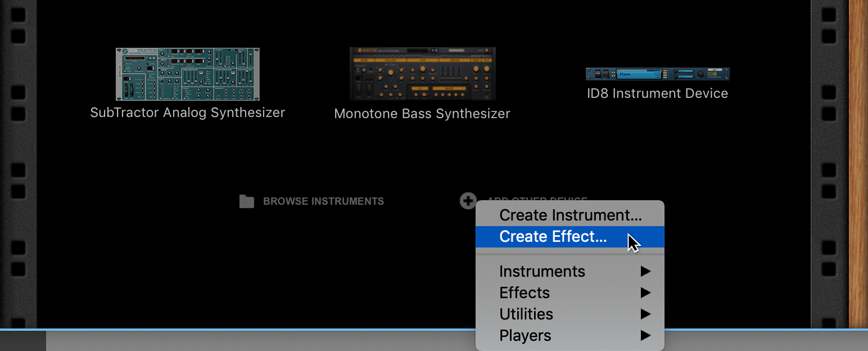Image resolution: width=868 pixels, height=351 pixels.
Task: Expand the Players submenu arrow
Action: click(645, 335)
